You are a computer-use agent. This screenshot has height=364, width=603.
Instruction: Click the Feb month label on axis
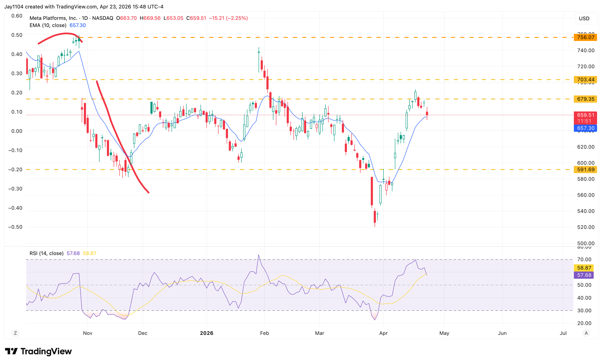264,333
